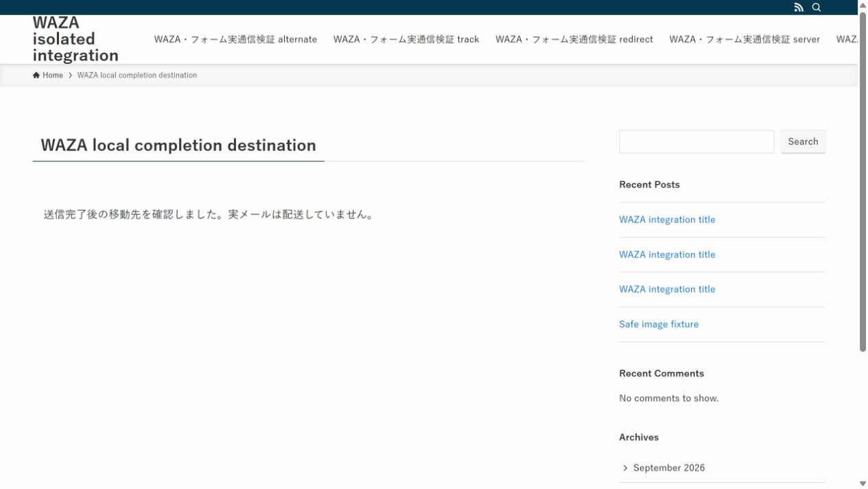Click the vertical scrollbar thumb
Image resolution: width=868 pixels, height=489 pixels.
click(863, 181)
